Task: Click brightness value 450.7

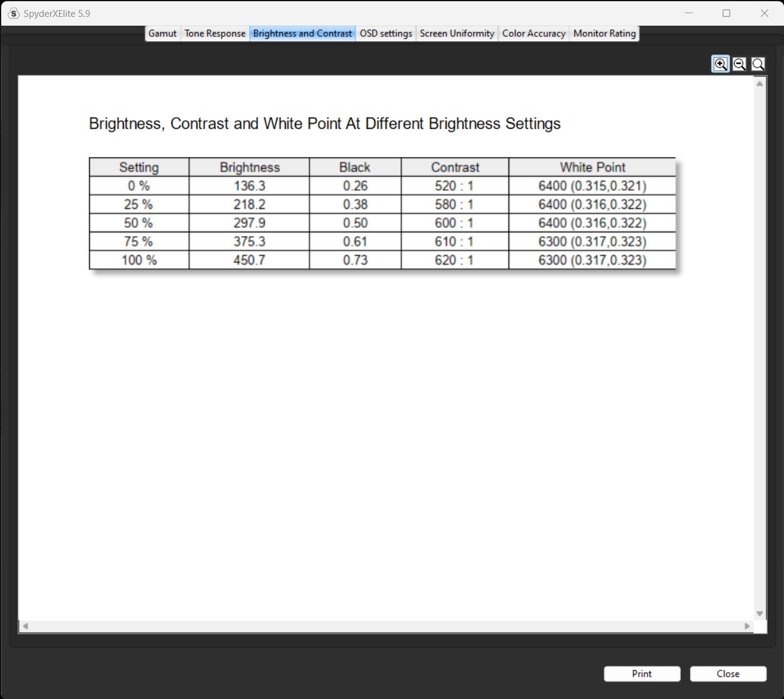Action: pos(249,260)
